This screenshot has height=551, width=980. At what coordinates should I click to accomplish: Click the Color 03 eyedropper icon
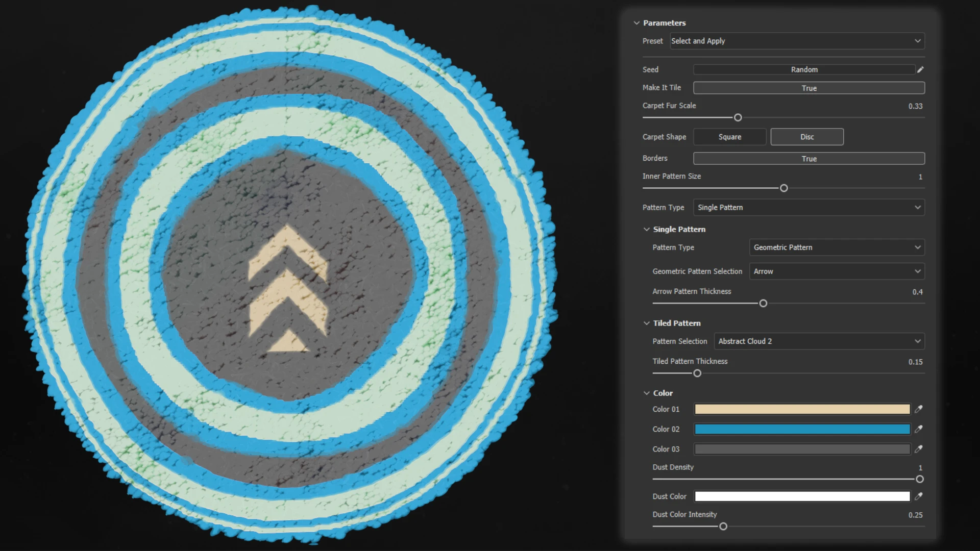click(x=919, y=449)
